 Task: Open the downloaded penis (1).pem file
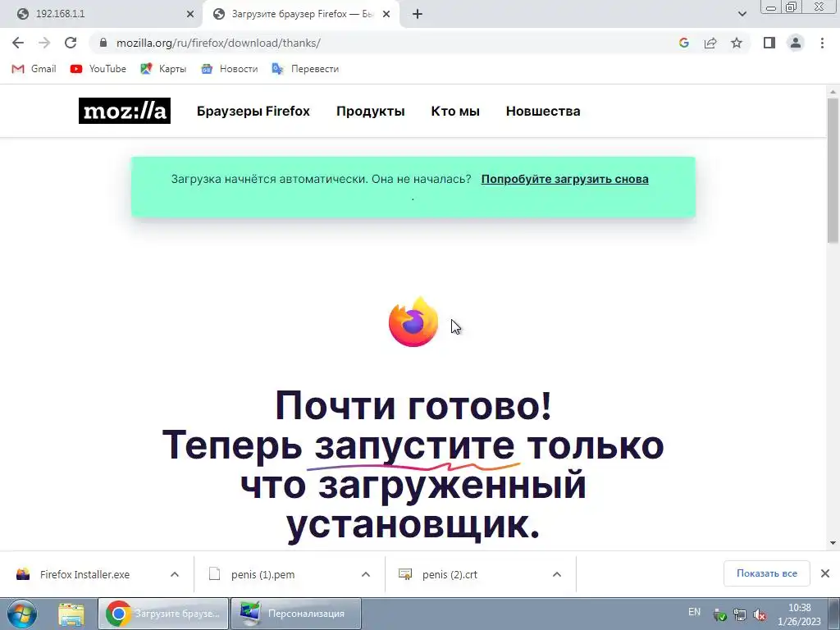263,574
